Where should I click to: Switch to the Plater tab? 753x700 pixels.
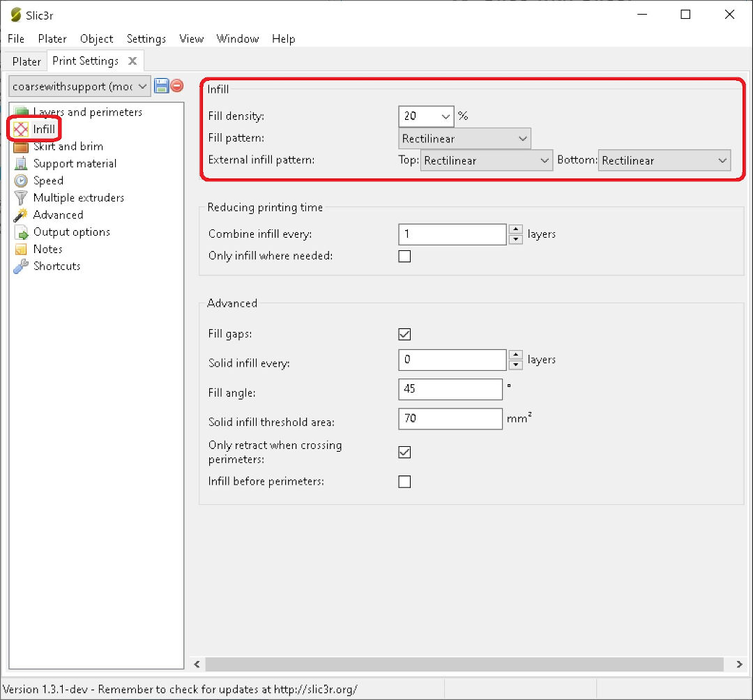(x=27, y=61)
